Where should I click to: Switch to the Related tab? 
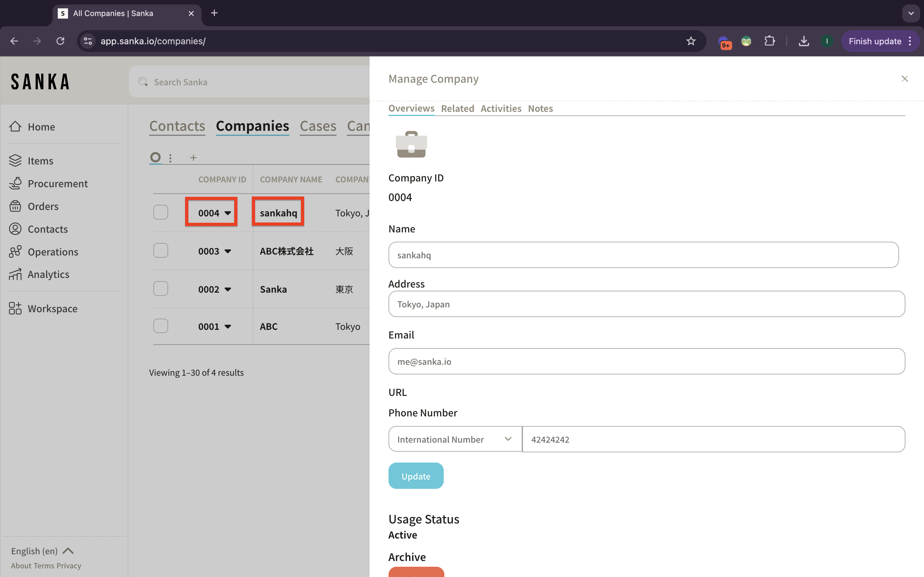(458, 109)
